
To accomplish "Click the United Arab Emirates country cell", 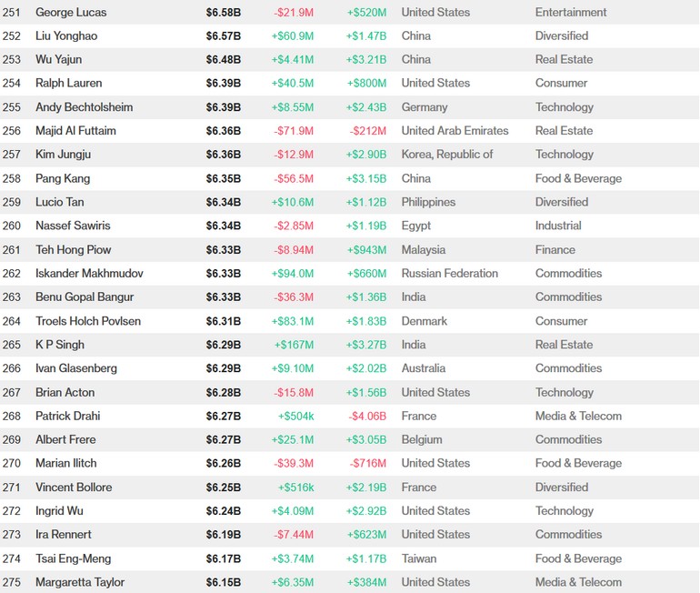I will [x=455, y=130].
